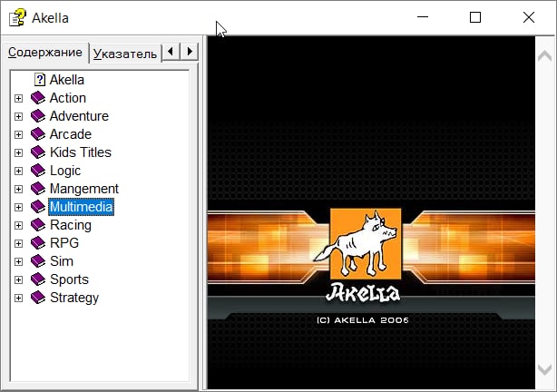The height and width of the screenshot is (392, 557).
Task: Click the Akella help topic page icon
Action: pos(39,80)
